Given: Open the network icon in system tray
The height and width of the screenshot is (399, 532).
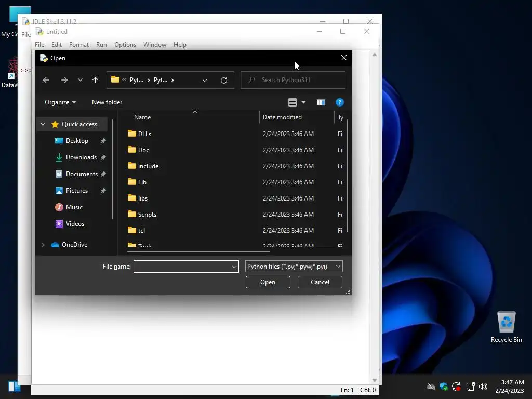Looking at the screenshot, I should [470, 387].
